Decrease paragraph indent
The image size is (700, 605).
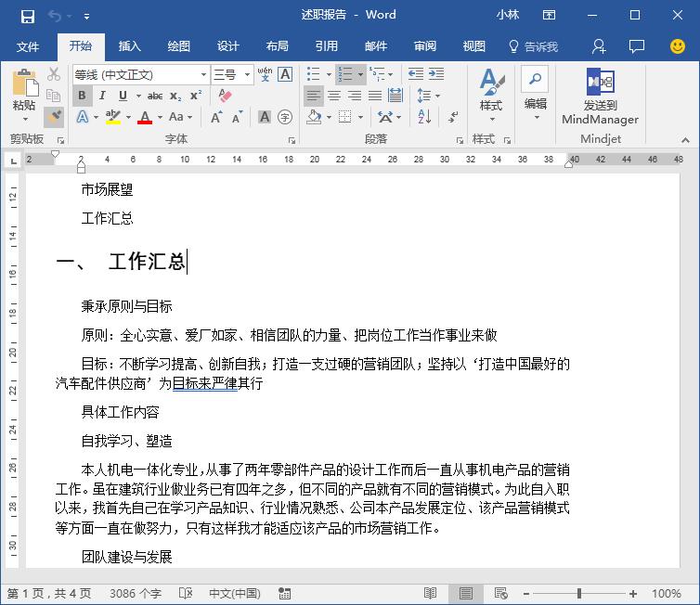pos(416,74)
